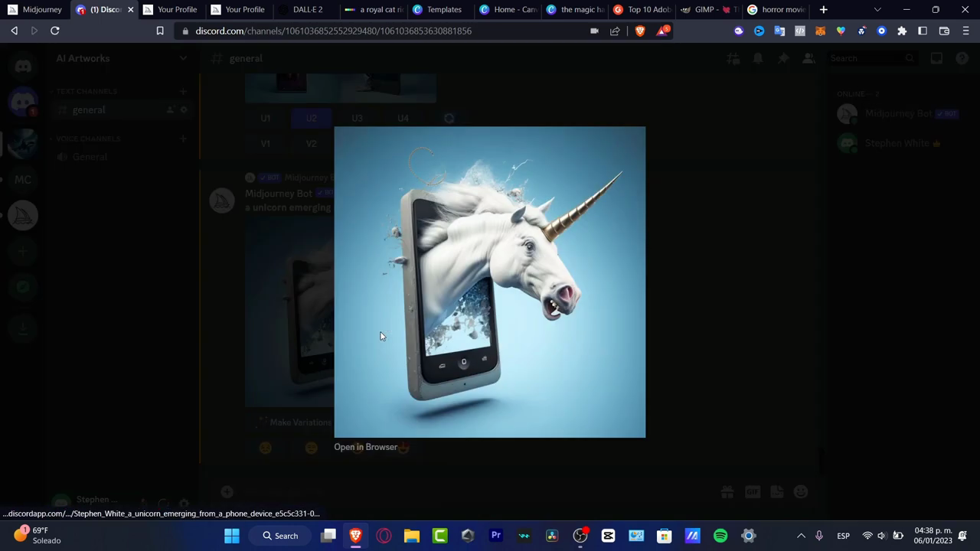Image resolution: width=980 pixels, height=551 pixels.
Task: Open the MetaMask fox extension
Action: pos(821,31)
